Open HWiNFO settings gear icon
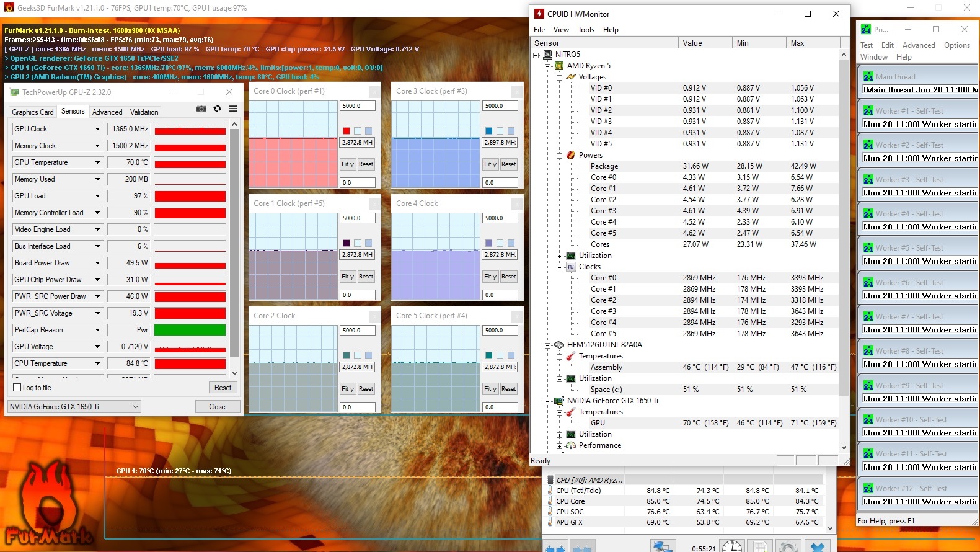Image resolution: width=980 pixels, height=552 pixels. point(788,547)
